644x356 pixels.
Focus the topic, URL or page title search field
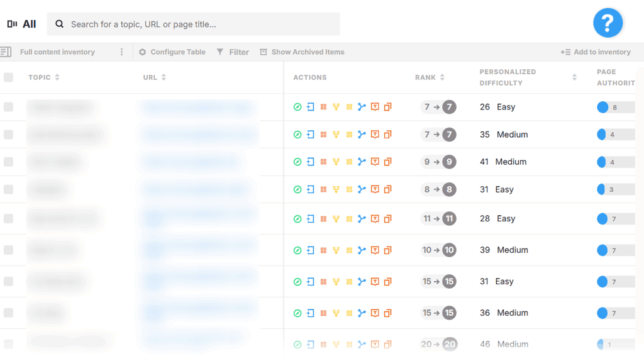[193, 24]
